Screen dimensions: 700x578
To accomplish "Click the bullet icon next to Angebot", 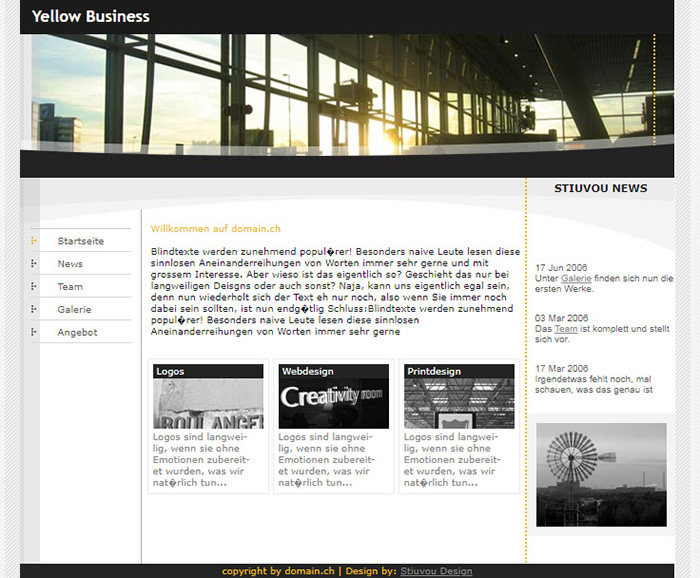I will click(33, 332).
